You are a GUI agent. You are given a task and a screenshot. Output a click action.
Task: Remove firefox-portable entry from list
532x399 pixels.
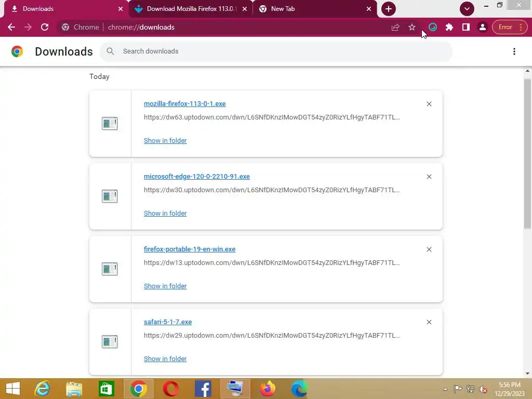point(429,249)
